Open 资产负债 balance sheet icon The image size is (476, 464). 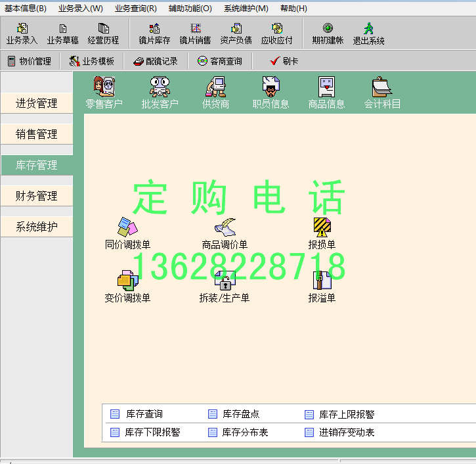236,34
